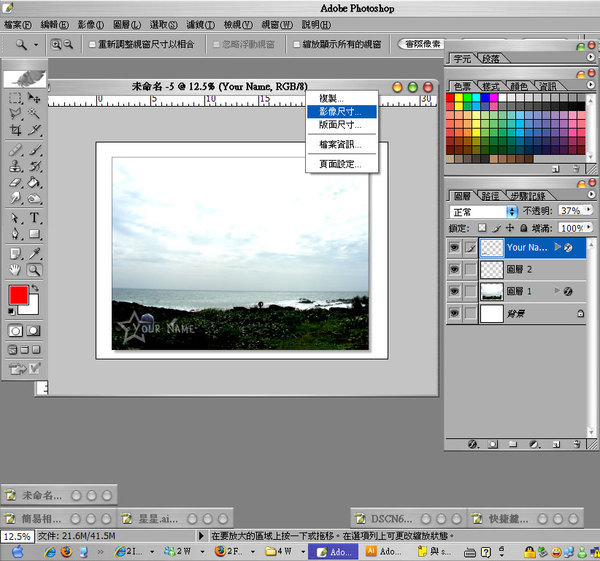Select the 圖層 1 layer thumbnail

(491, 291)
